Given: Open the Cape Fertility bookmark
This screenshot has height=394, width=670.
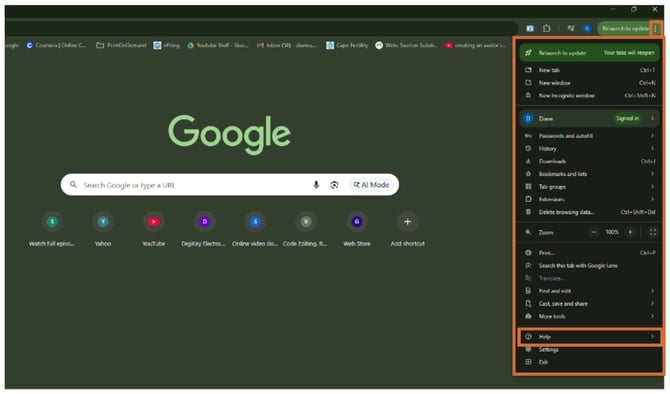Looking at the screenshot, I should click(x=347, y=45).
